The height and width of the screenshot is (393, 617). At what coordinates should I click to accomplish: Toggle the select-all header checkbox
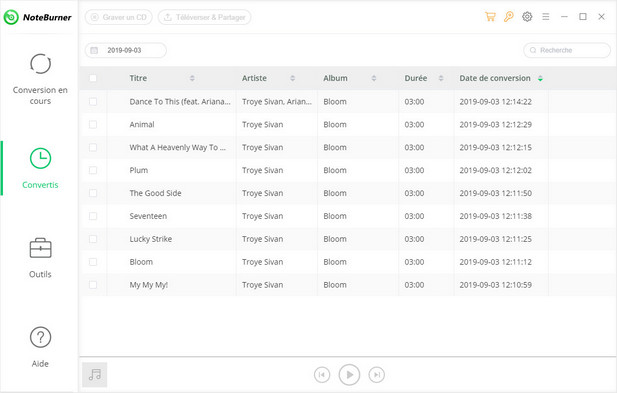tap(93, 78)
